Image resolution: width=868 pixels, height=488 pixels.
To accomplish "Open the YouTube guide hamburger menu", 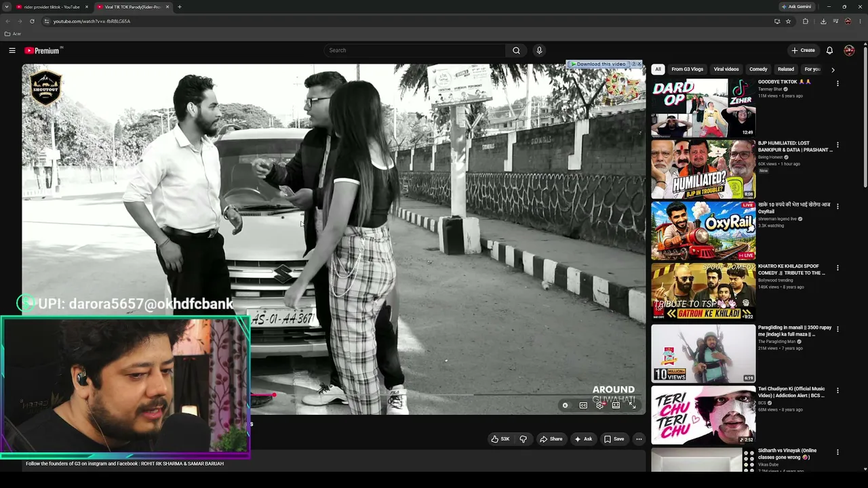I will click(12, 50).
